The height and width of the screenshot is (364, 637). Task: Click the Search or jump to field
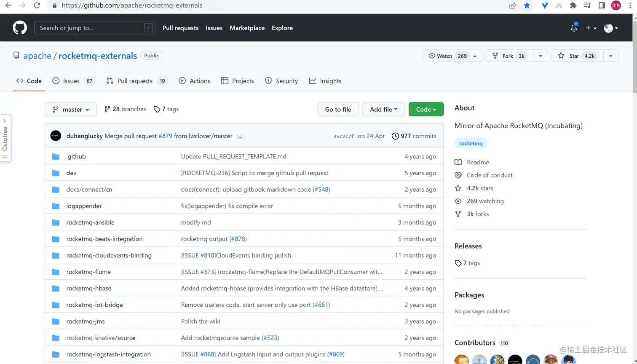coord(94,28)
